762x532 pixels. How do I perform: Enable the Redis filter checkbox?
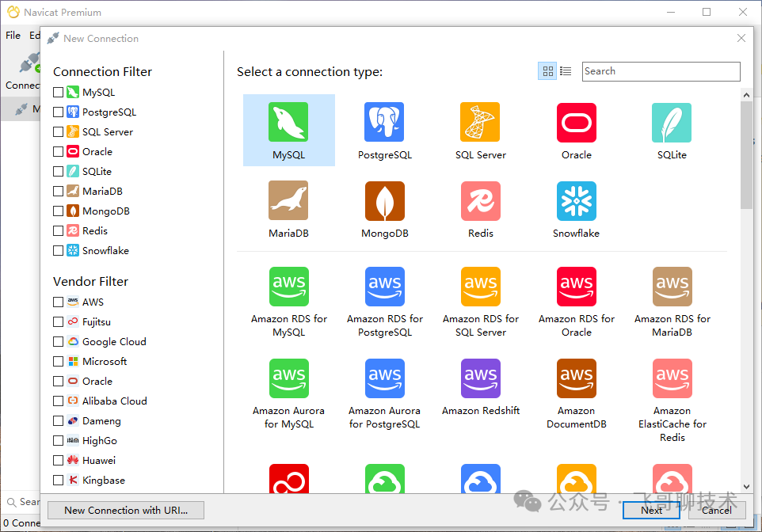point(59,231)
